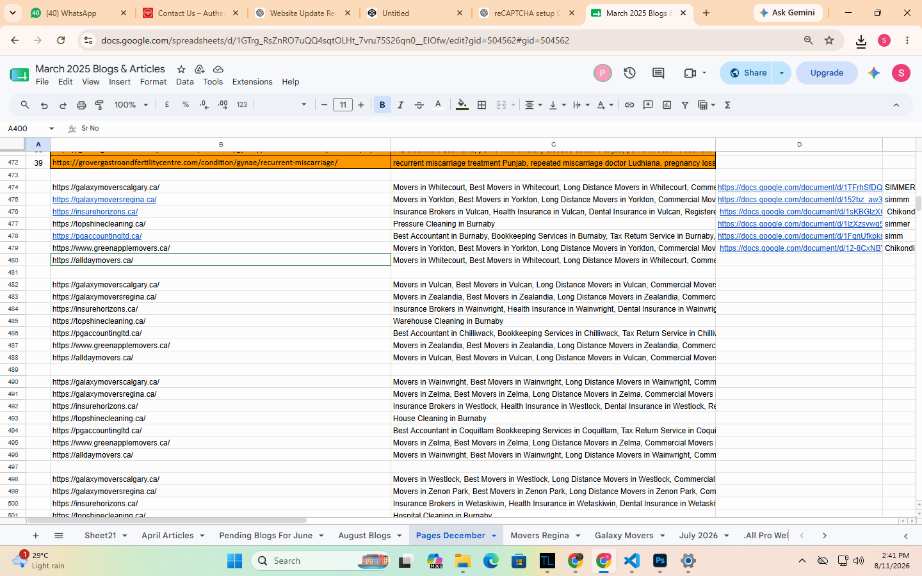This screenshot has width=922, height=576.
Task: Open the Borders tool
Action: pos(482,105)
